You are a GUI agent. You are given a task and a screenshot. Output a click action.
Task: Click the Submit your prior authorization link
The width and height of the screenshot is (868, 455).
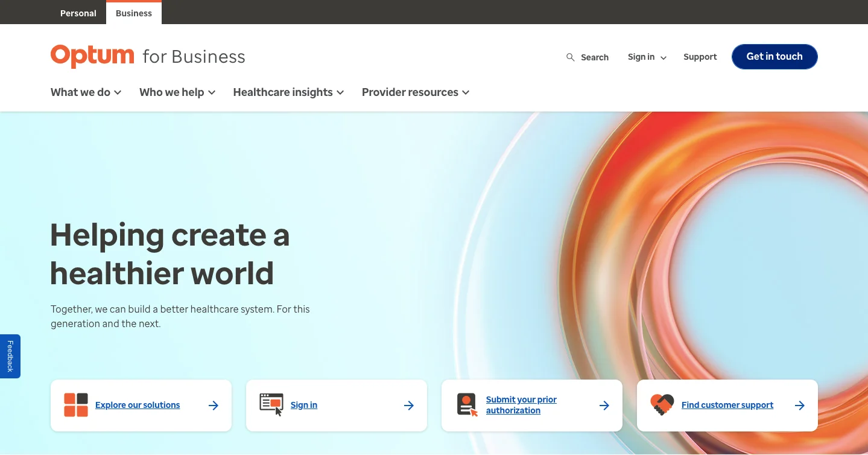pyautogui.click(x=521, y=405)
